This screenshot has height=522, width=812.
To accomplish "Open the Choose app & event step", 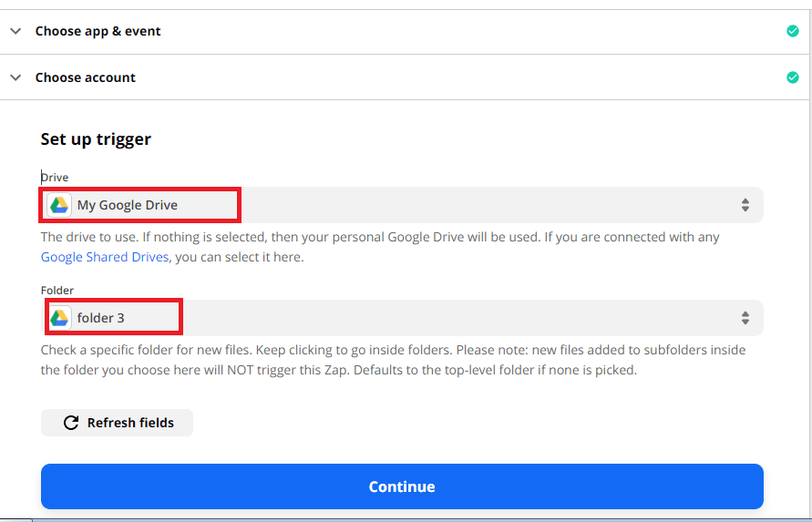I will point(98,31).
